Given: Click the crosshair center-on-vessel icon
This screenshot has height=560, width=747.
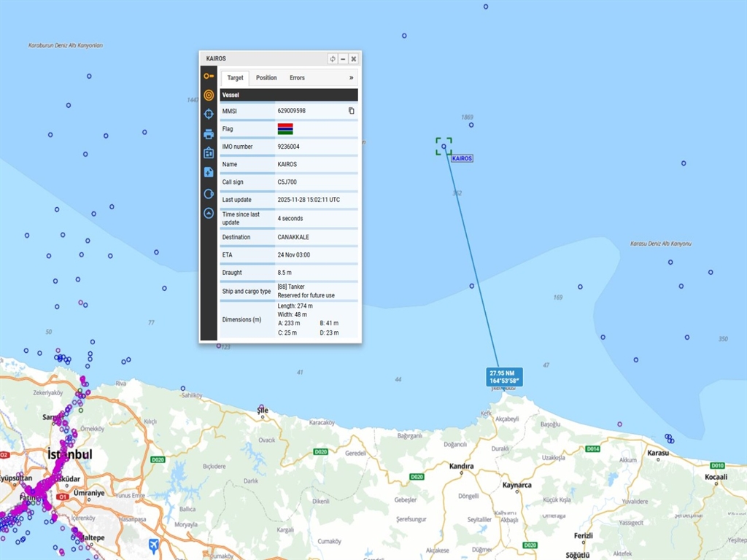Looking at the screenshot, I should pyautogui.click(x=209, y=114).
